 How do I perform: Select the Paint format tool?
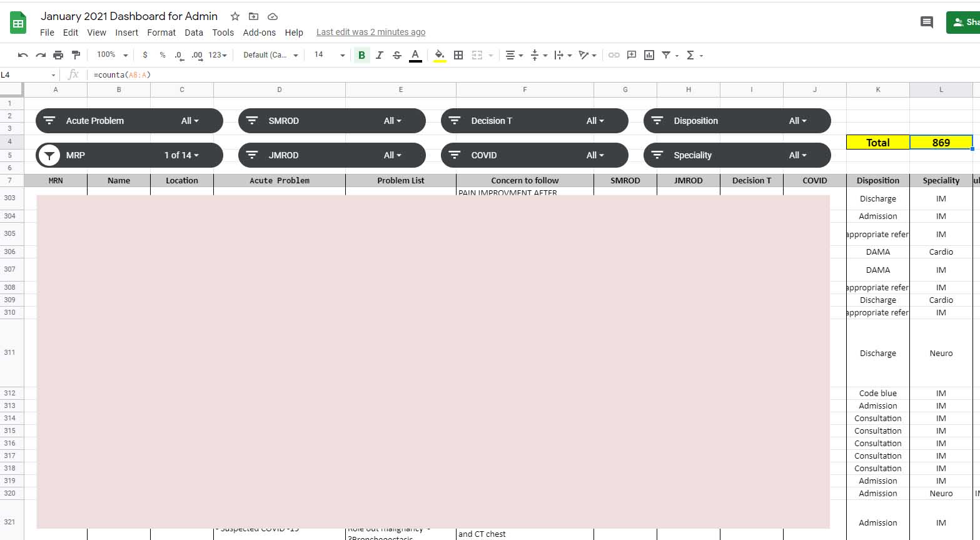(x=76, y=55)
